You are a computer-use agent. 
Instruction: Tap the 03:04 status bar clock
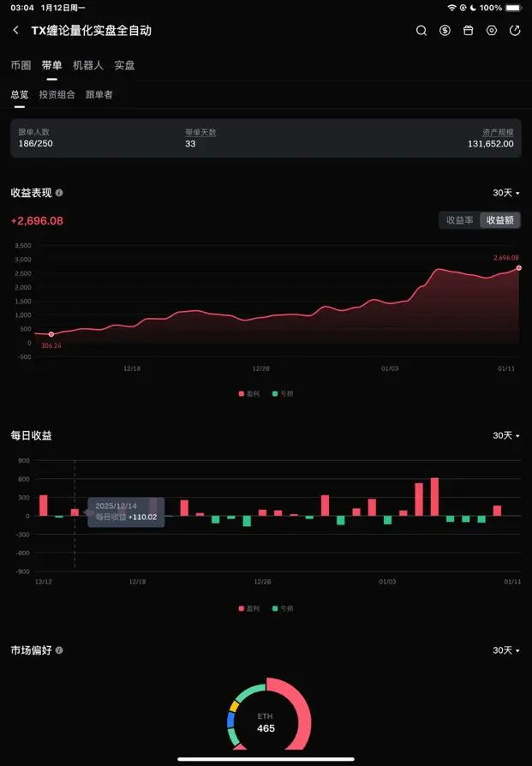(22, 8)
